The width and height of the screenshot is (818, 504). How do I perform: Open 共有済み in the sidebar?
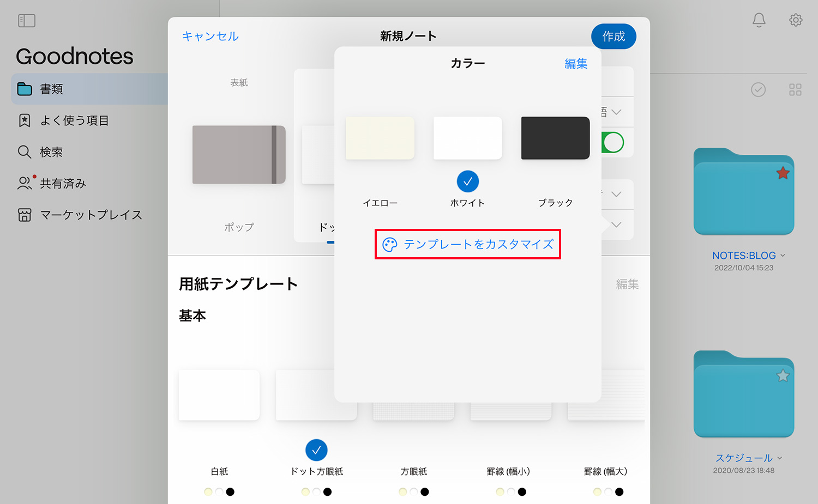63,184
